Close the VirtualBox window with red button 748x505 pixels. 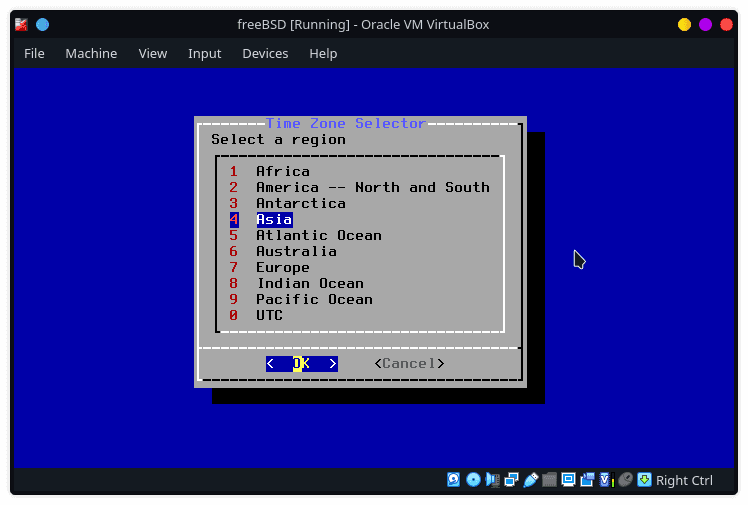click(727, 24)
